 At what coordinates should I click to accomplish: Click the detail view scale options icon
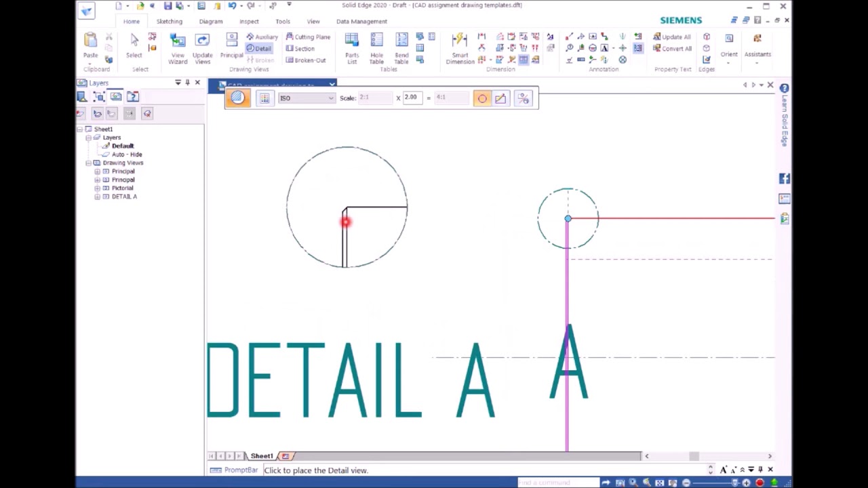(x=523, y=98)
